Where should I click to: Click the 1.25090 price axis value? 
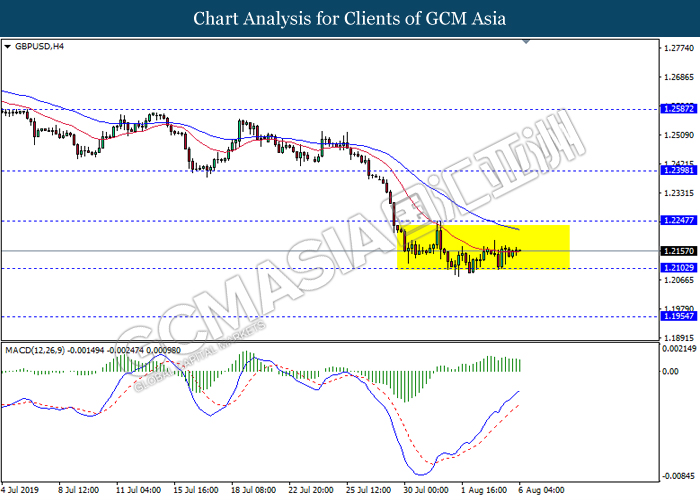(x=679, y=135)
